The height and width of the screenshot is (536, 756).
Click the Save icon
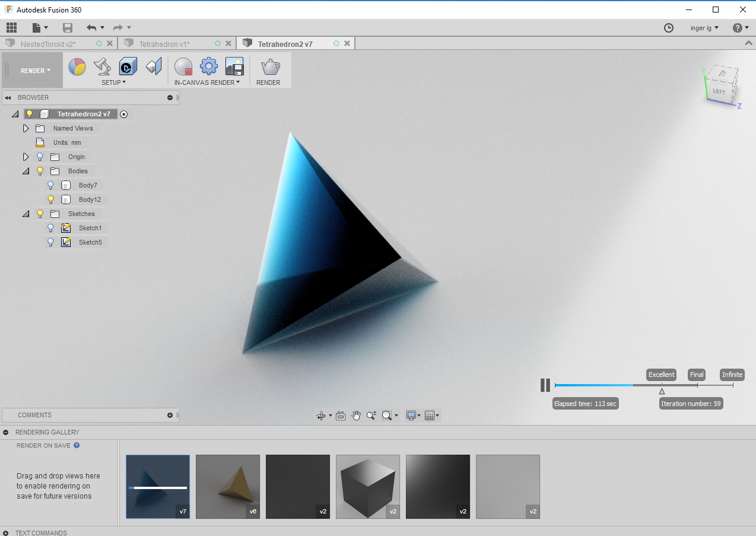(68, 27)
